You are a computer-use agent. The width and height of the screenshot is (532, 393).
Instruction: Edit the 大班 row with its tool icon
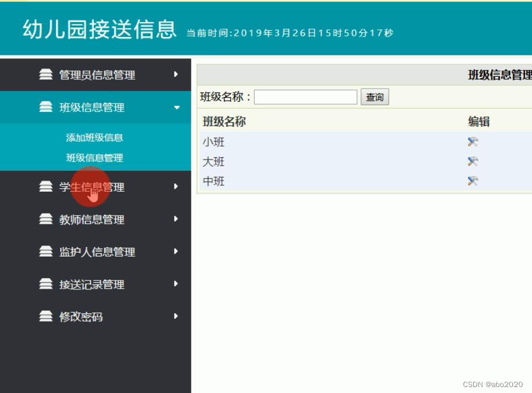472,161
